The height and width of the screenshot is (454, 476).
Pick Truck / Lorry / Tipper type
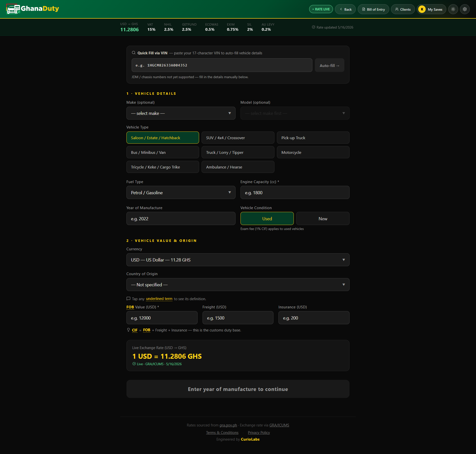[238, 152]
